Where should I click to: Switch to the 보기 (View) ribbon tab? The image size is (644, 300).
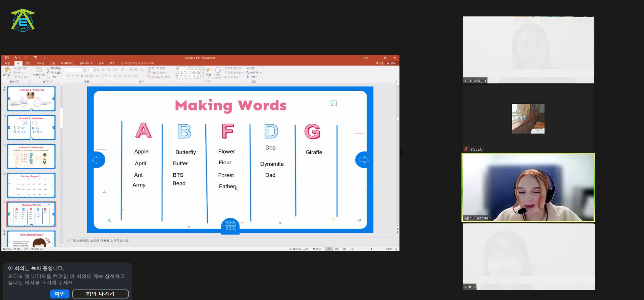(x=112, y=63)
